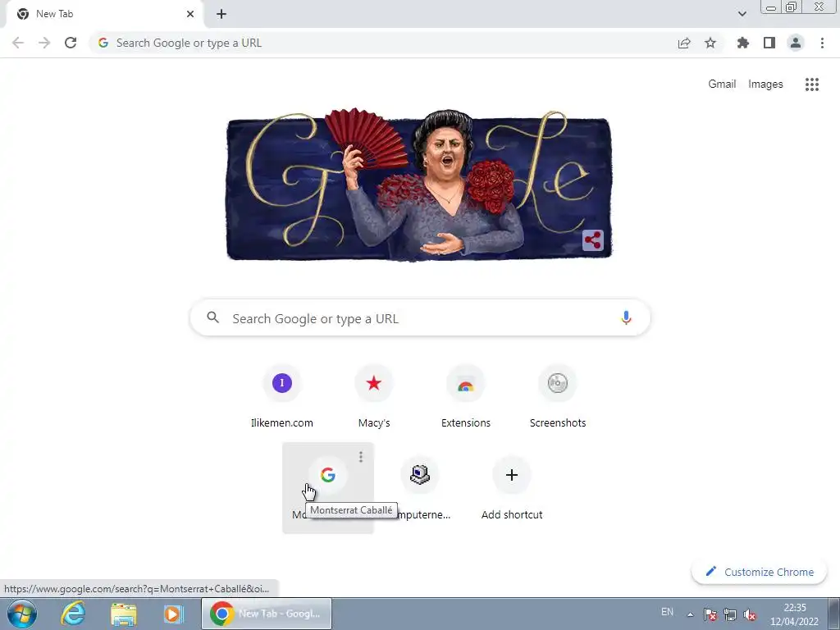Click the Montserrat Caballé Google doodle
This screenshot has width=840, height=630.
click(419, 185)
